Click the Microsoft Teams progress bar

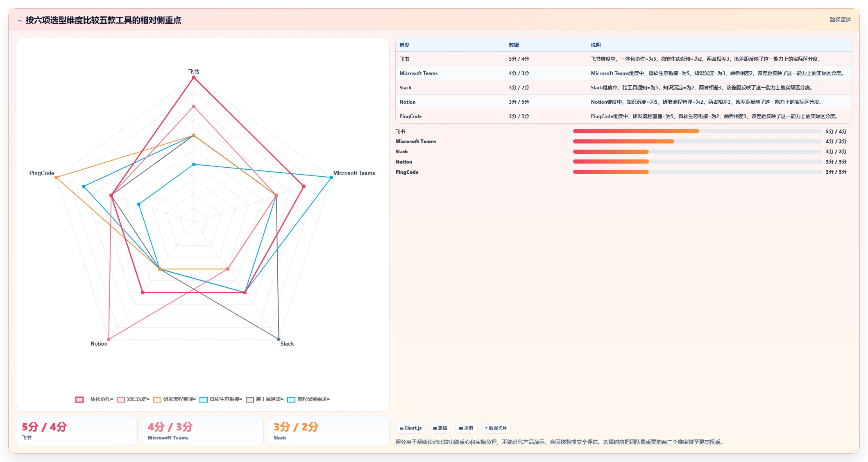697,141
